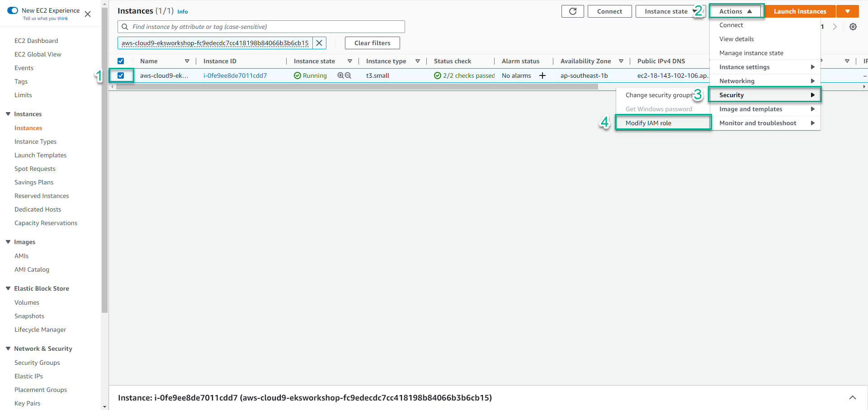
Task: Choose View details menu entry
Action: (765, 39)
